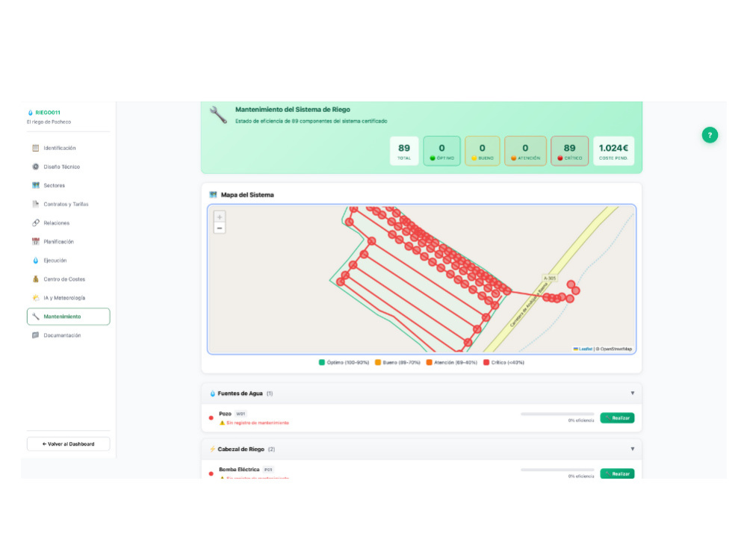Screen dimensions: 747x560
Task: Click Realizar for Bomba Eléctrica
Action: pyautogui.click(x=617, y=473)
